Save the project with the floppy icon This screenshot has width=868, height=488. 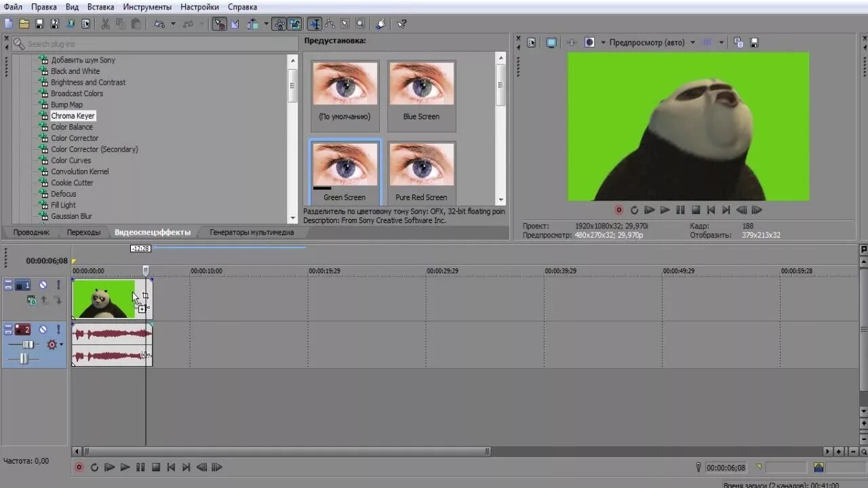click(x=39, y=24)
